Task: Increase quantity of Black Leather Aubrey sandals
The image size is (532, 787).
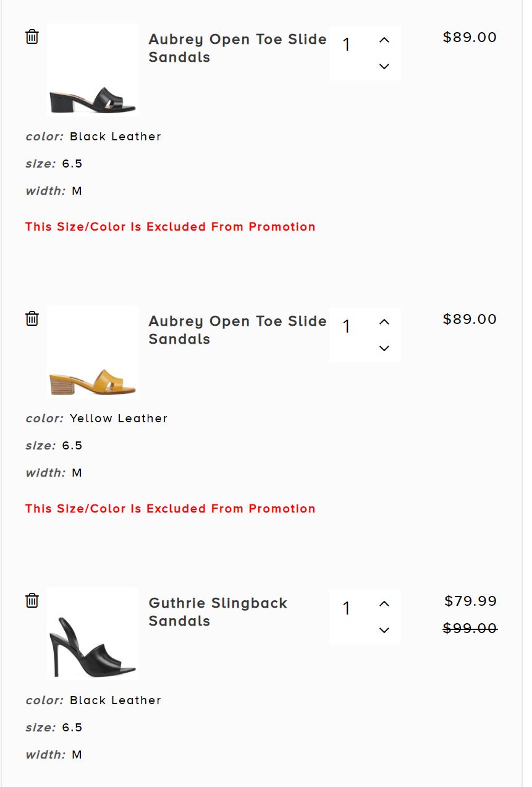Action: coord(384,40)
